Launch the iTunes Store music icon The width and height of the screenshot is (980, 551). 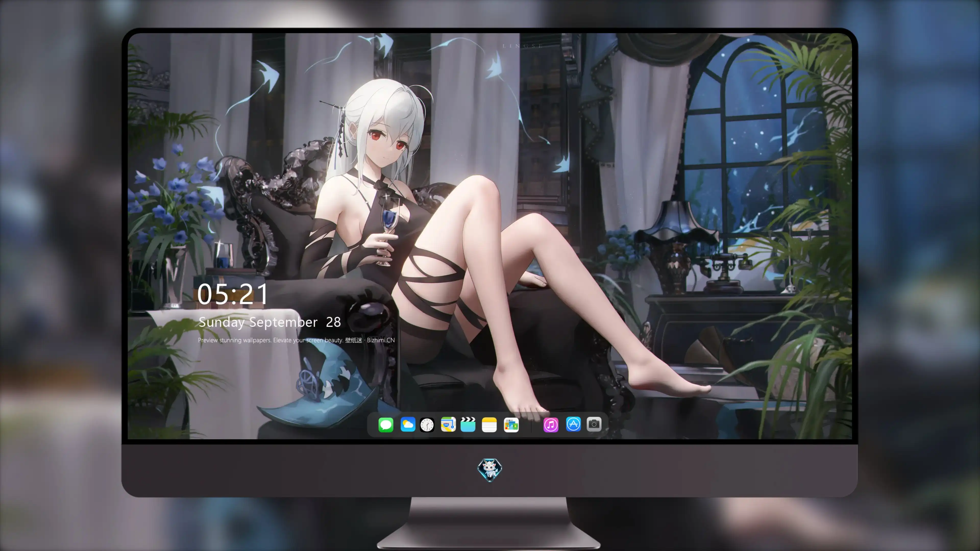click(551, 425)
